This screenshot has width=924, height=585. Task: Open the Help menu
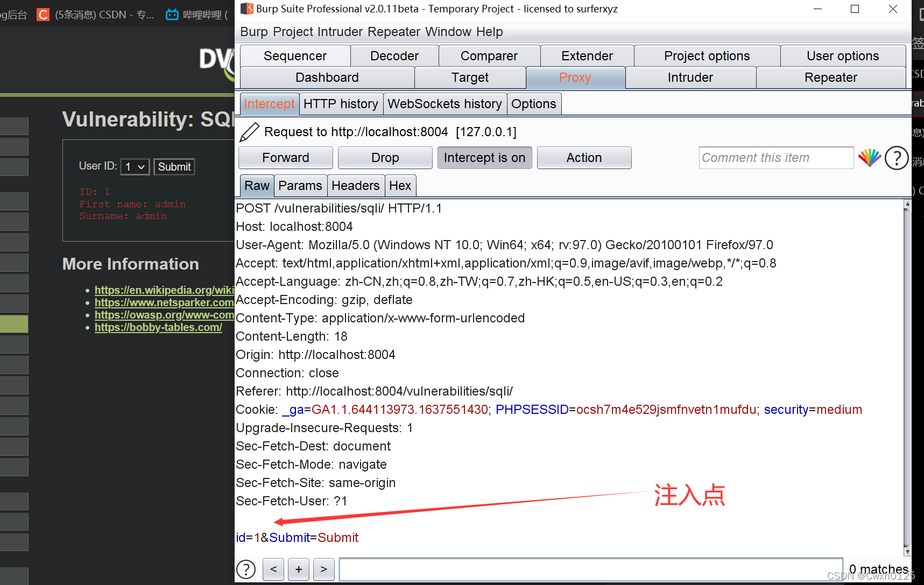tap(489, 32)
